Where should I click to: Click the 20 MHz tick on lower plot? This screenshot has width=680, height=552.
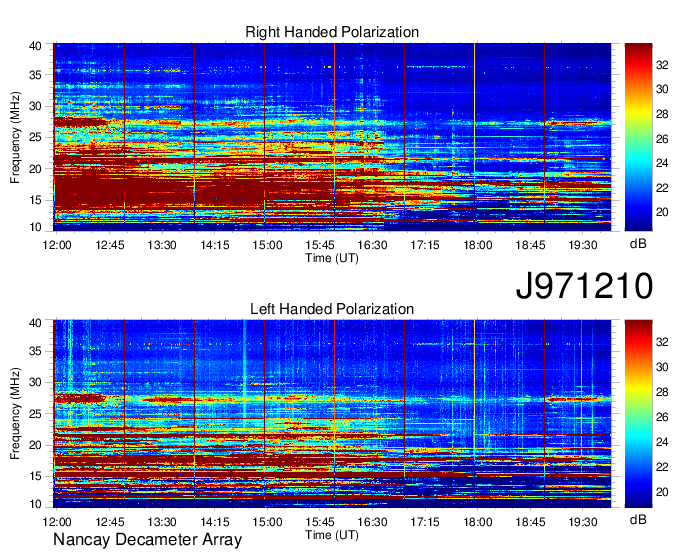tap(35, 445)
